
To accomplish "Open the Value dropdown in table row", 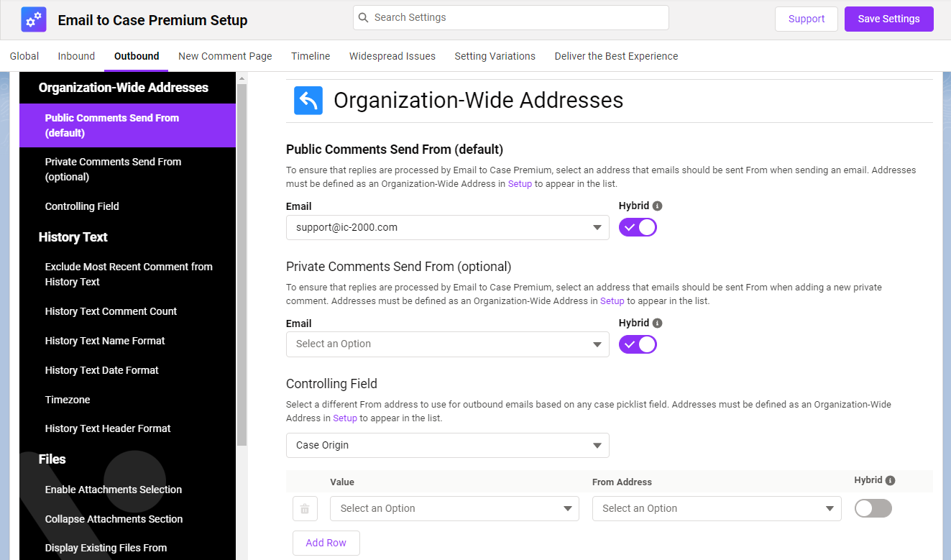I will click(454, 508).
